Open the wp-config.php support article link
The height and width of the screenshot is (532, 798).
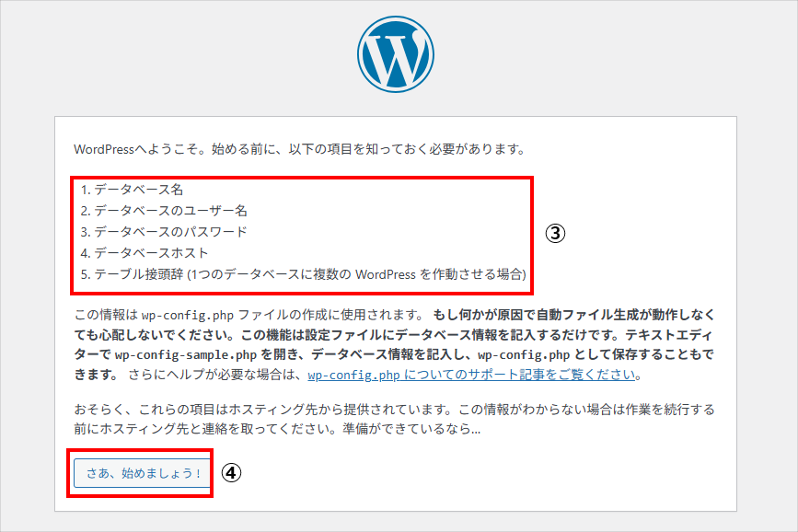pyautogui.click(x=472, y=376)
